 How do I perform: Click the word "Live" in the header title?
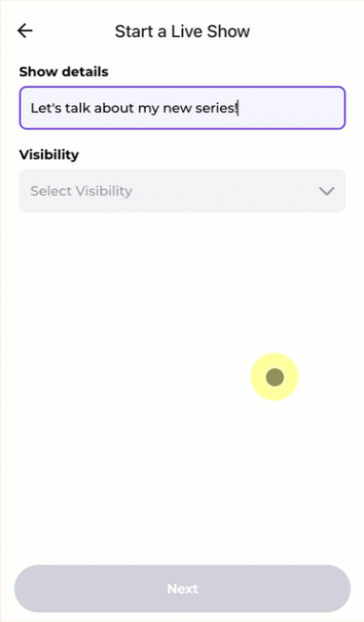click(186, 31)
